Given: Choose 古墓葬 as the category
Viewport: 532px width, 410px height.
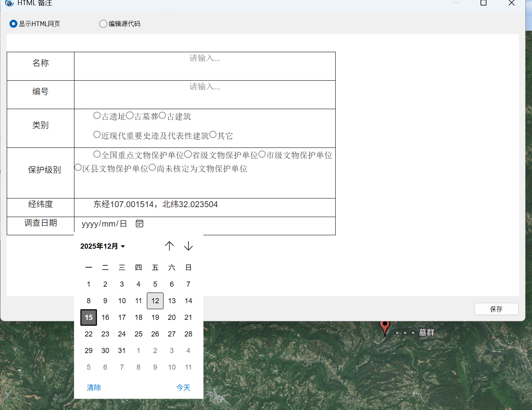Looking at the screenshot, I should point(130,116).
